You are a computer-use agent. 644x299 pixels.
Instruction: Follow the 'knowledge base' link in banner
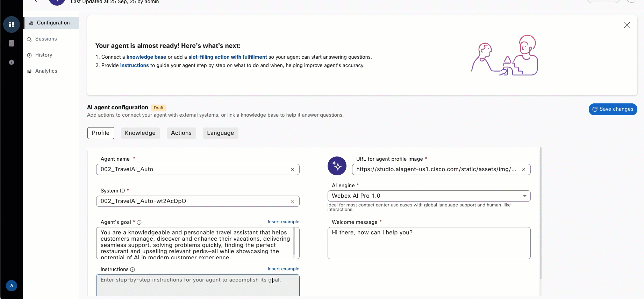[146, 57]
